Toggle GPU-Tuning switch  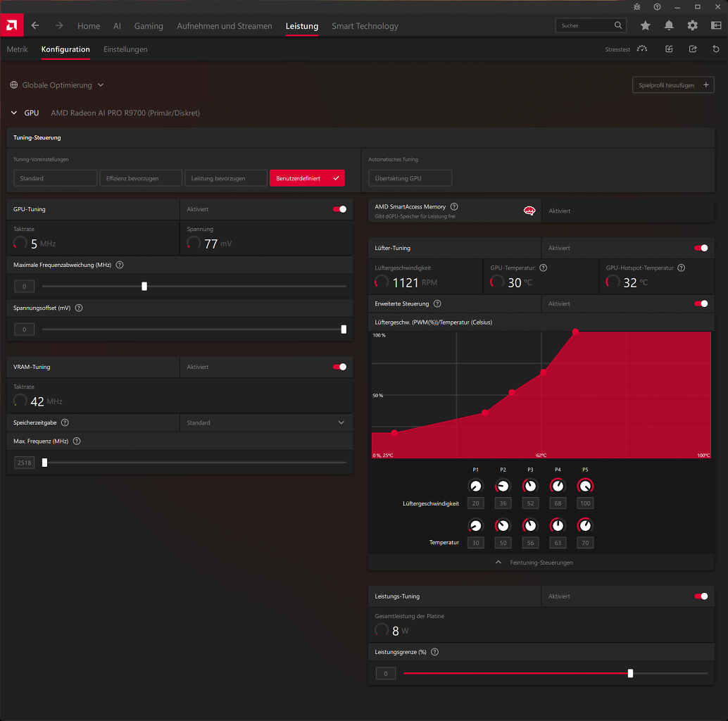tap(339, 209)
